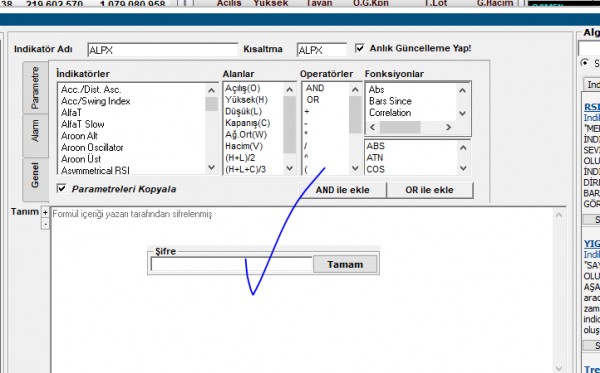Select the caret power operator
600x373 pixels.
pyautogui.click(x=307, y=157)
